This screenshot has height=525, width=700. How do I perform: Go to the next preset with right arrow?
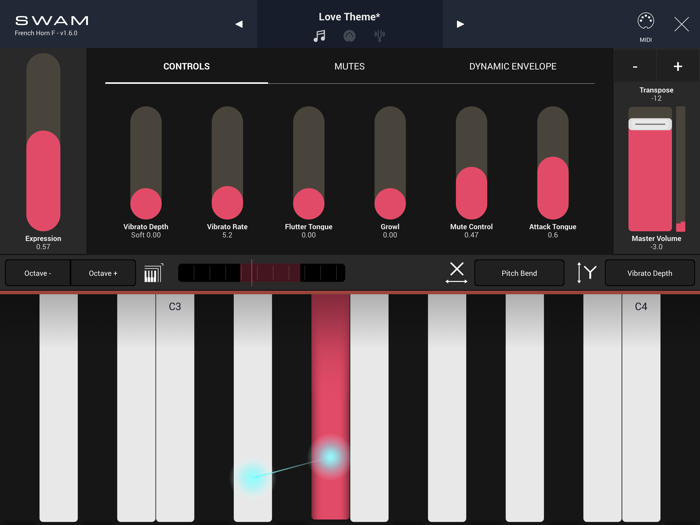pyautogui.click(x=460, y=24)
